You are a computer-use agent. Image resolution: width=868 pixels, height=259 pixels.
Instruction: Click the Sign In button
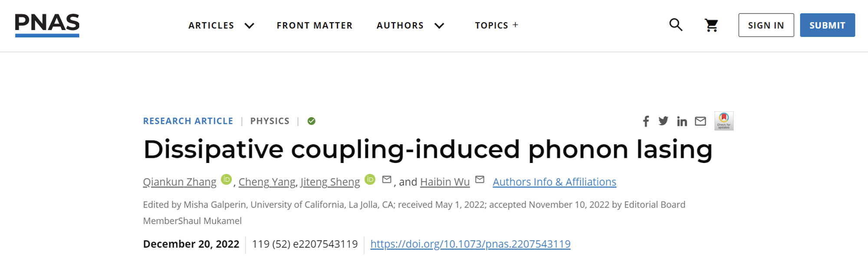(x=766, y=25)
